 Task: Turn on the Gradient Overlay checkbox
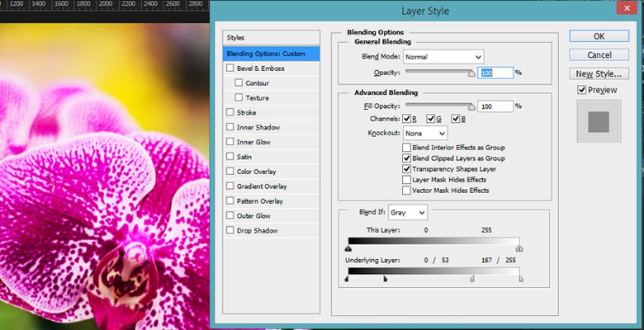click(x=230, y=186)
